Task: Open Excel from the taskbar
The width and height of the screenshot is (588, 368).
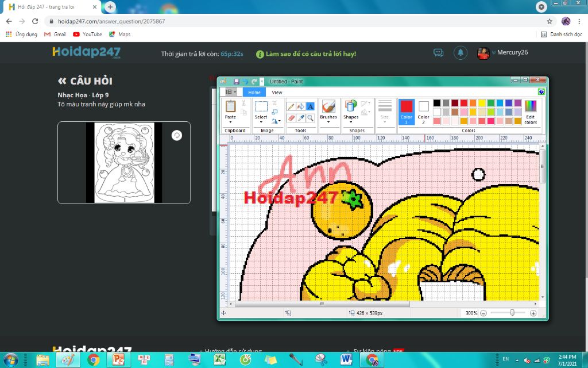Action: coord(220,360)
